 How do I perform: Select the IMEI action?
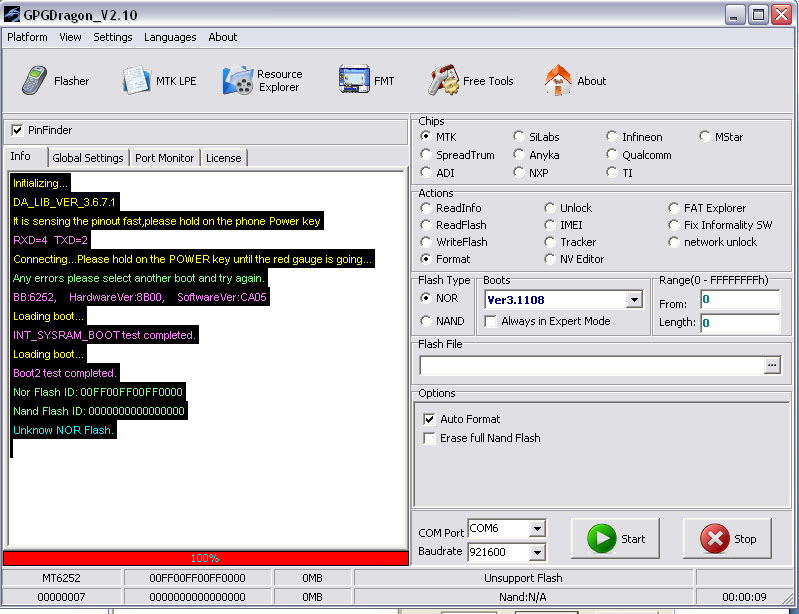549,225
